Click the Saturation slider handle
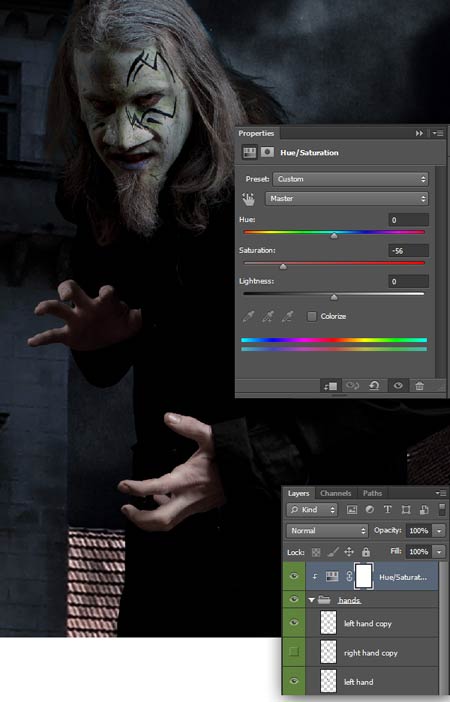This screenshot has height=702, width=450. (283, 267)
